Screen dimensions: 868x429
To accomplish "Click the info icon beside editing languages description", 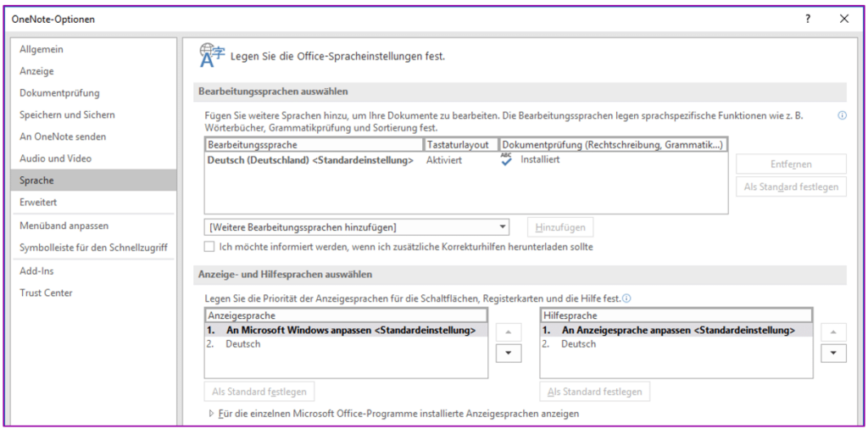I will point(842,115).
